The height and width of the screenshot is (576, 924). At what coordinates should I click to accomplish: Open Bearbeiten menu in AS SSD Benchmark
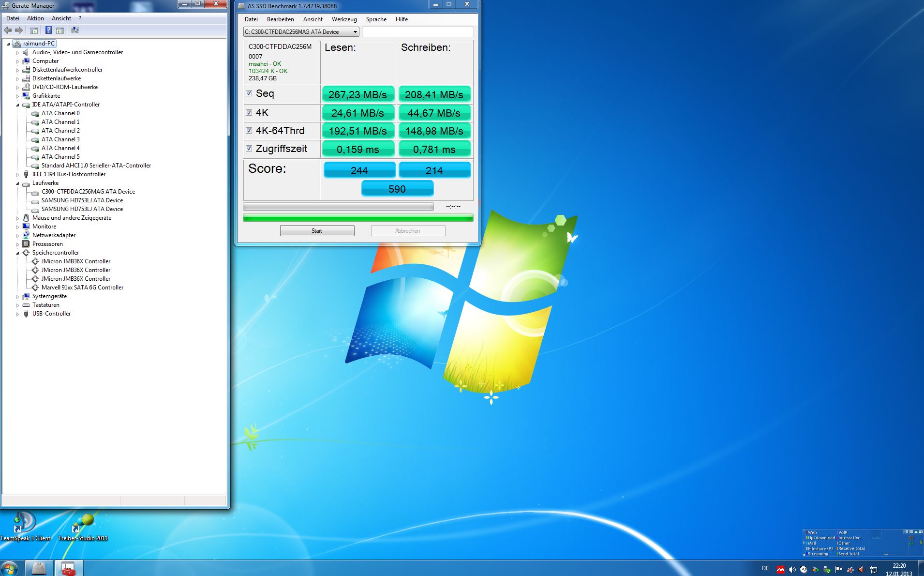(x=280, y=19)
